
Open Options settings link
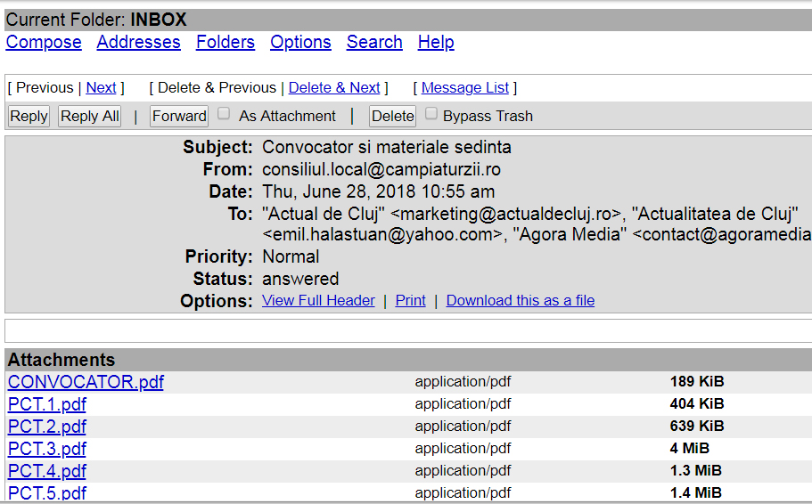300,42
